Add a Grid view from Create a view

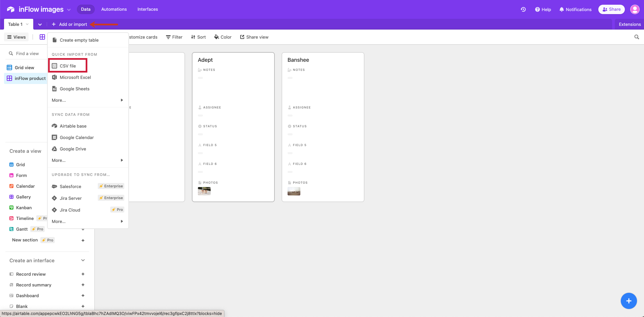pyautogui.click(x=20, y=165)
